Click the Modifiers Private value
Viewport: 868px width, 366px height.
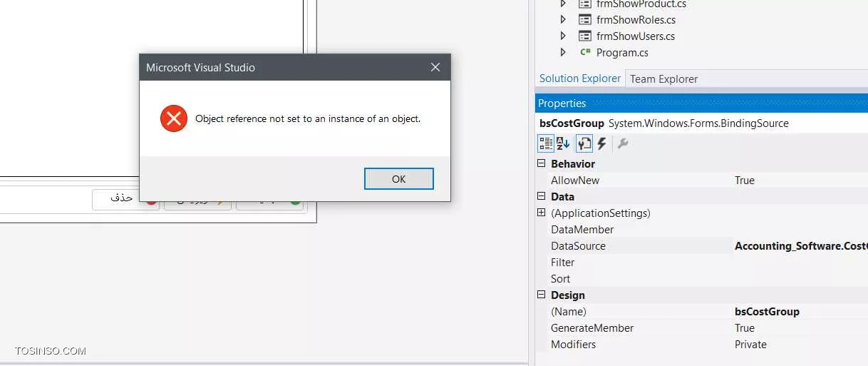(x=750, y=345)
